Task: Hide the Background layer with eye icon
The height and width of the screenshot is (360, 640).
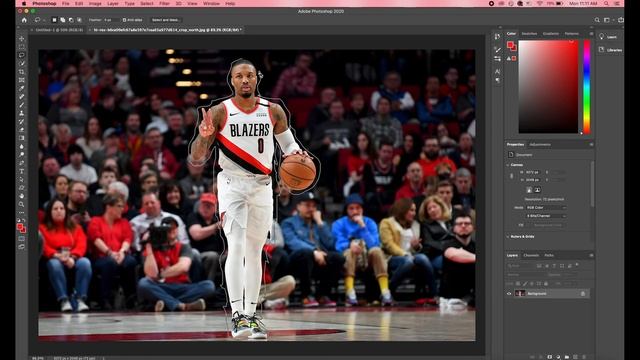Action: coord(509,293)
